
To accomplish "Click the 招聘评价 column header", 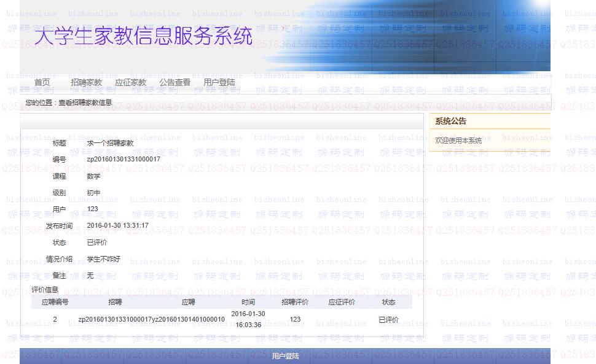I will (295, 302).
